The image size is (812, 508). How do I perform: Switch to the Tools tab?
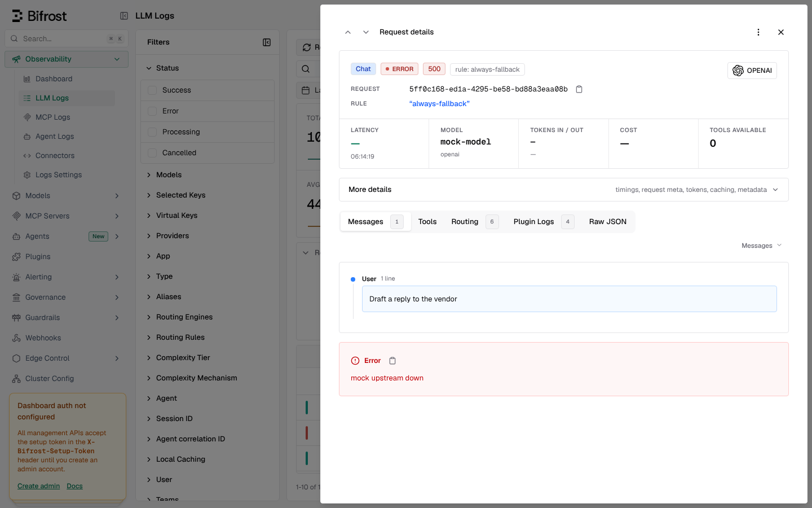(x=427, y=222)
